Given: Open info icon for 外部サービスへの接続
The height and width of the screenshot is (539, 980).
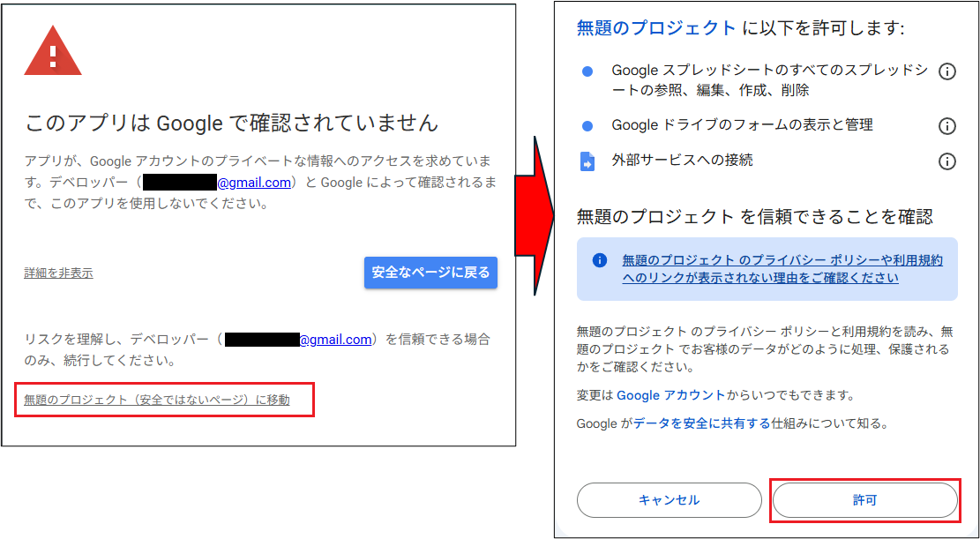Looking at the screenshot, I should [946, 161].
